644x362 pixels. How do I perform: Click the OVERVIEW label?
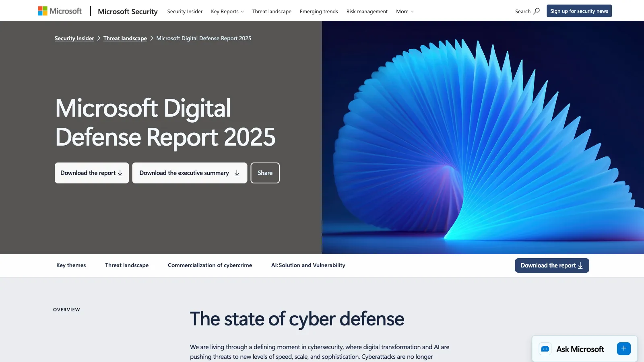[67, 310]
